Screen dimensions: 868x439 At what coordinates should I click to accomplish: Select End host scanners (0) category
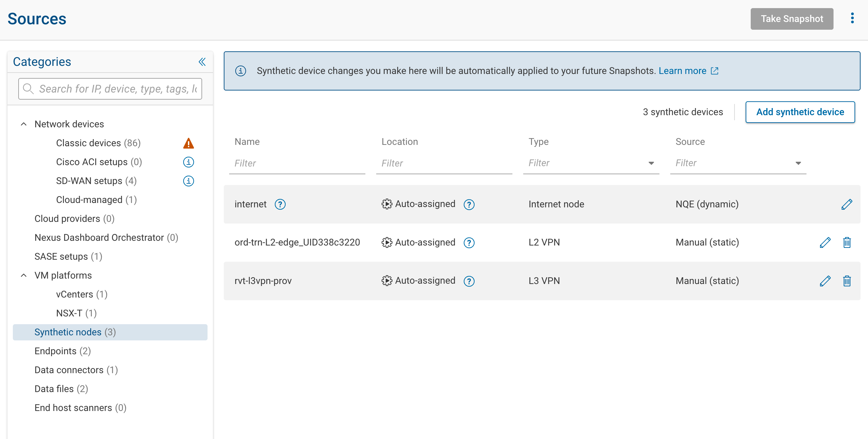(80, 408)
